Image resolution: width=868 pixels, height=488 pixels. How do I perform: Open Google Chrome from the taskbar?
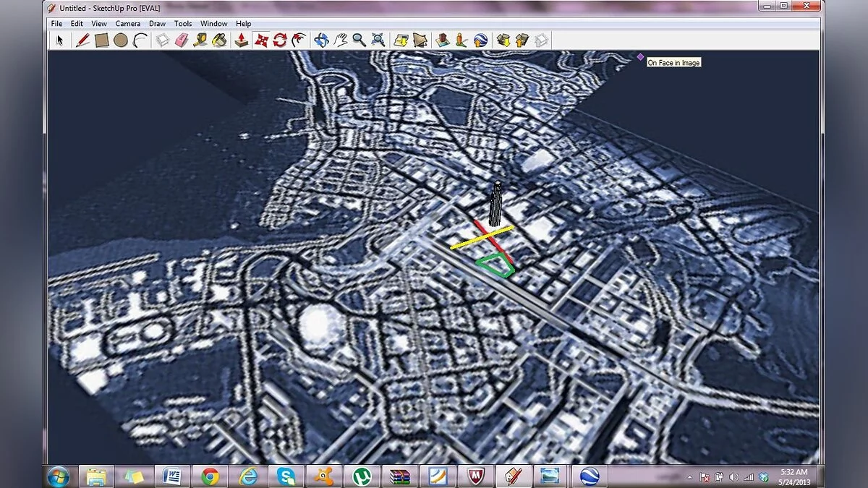click(210, 476)
